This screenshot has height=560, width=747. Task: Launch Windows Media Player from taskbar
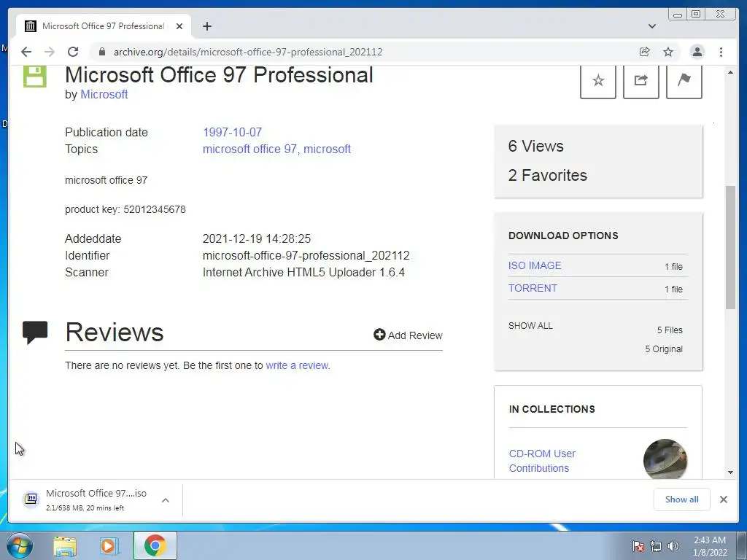pyautogui.click(x=109, y=545)
